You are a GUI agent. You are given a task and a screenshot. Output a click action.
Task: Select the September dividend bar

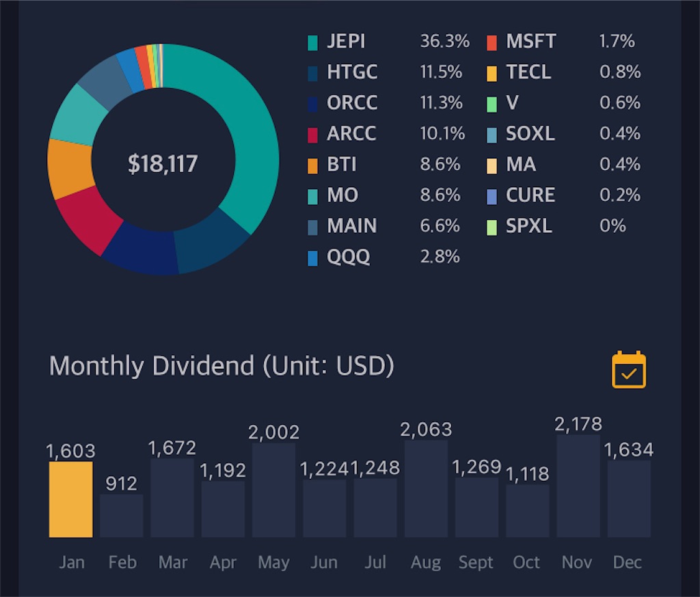pyautogui.click(x=476, y=508)
